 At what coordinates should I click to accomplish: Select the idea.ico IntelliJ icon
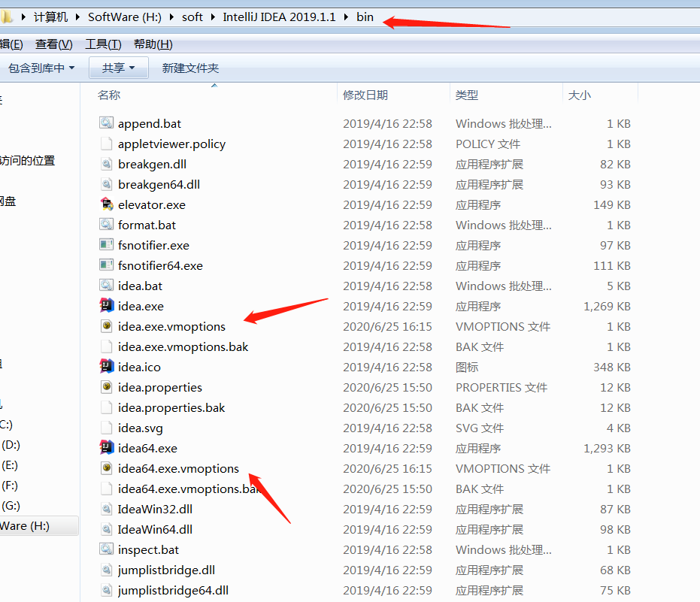pyautogui.click(x=106, y=366)
